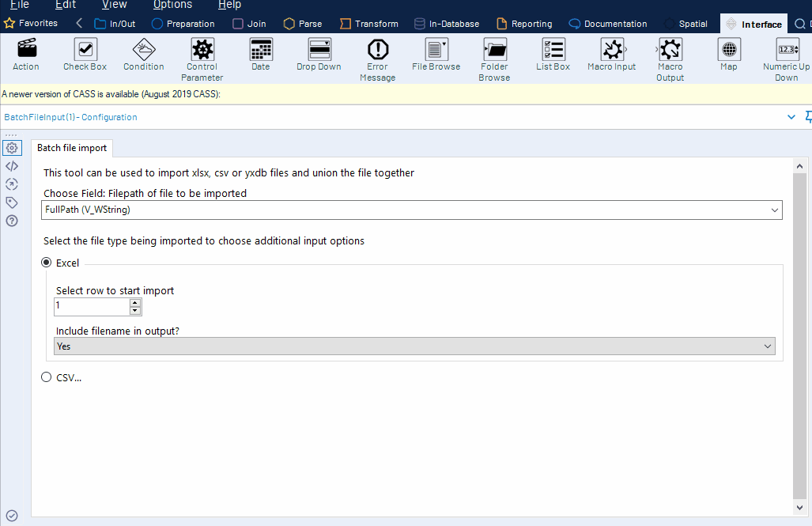Open the Options menu
Viewport: 812px width, 526px height.
tap(172, 5)
